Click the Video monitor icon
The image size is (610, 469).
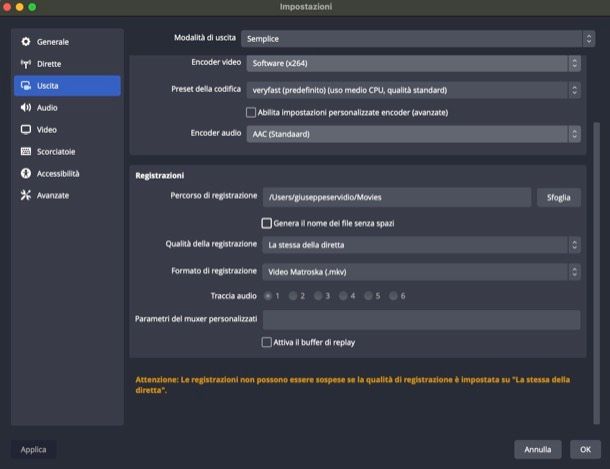pyautogui.click(x=26, y=129)
